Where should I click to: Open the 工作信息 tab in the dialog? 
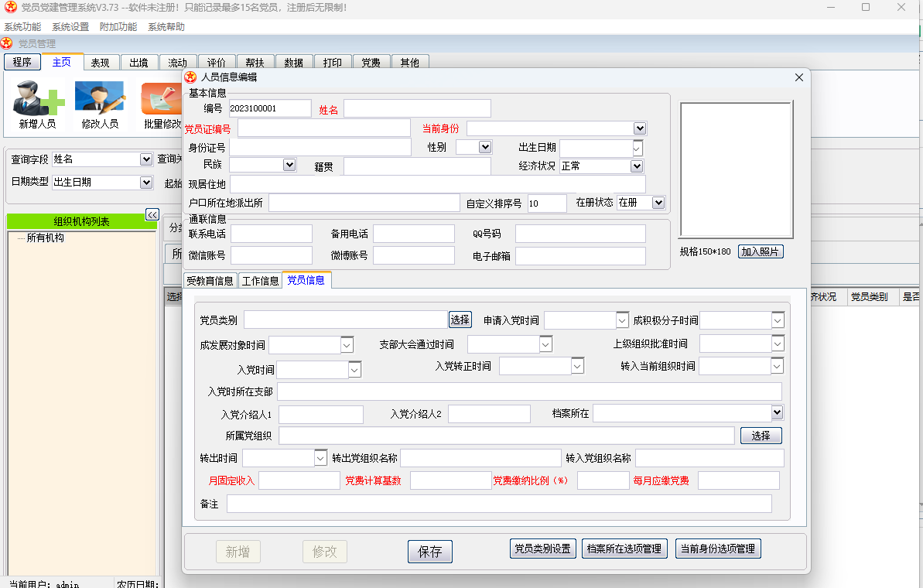pyautogui.click(x=260, y=281)
